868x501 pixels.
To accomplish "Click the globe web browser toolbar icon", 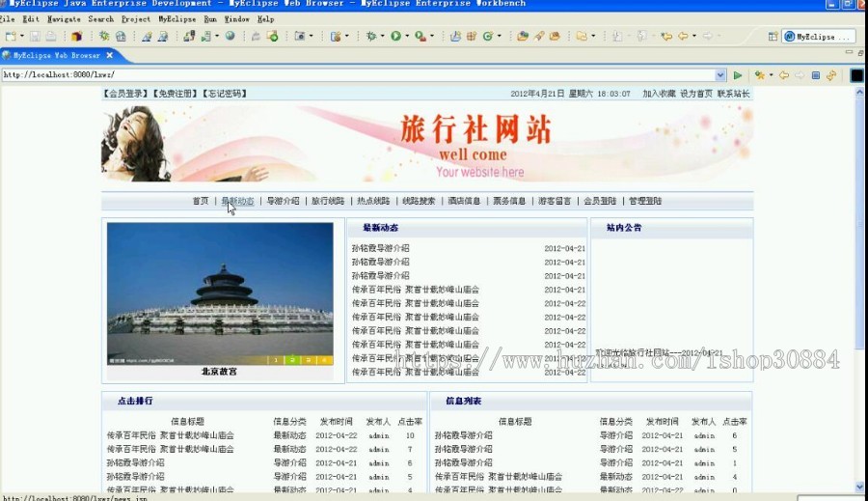I will (x=230, y=36).
